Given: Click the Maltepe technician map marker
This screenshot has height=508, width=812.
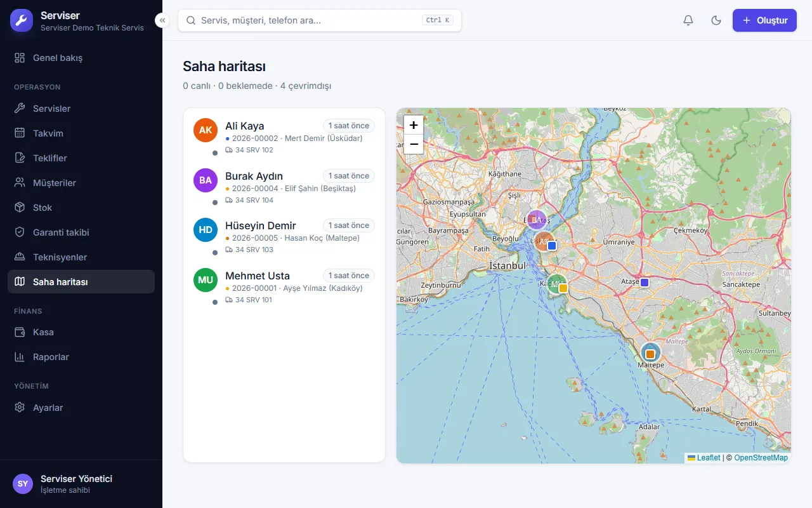Looking at the screenshot, I should click(650, 353).
